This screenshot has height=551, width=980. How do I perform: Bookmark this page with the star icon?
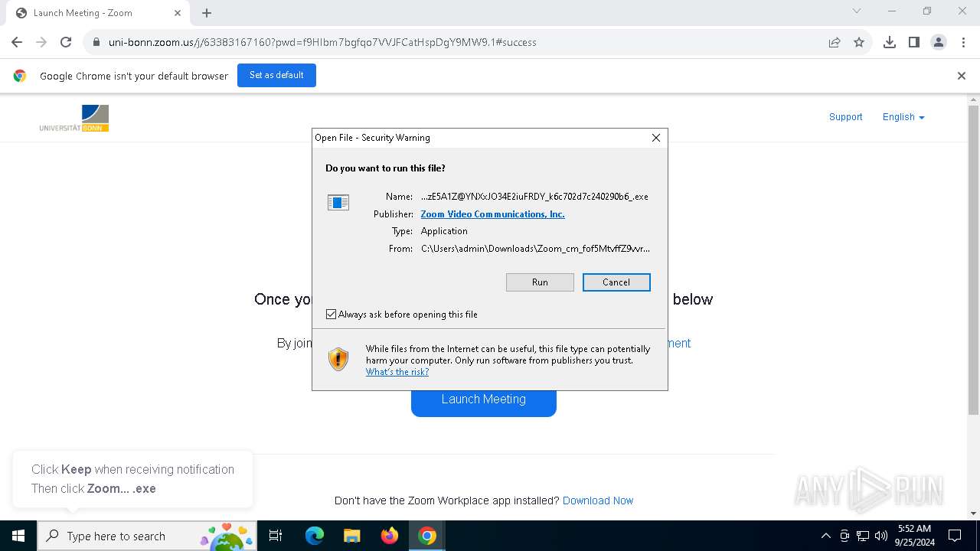click(x=859, y=42)
